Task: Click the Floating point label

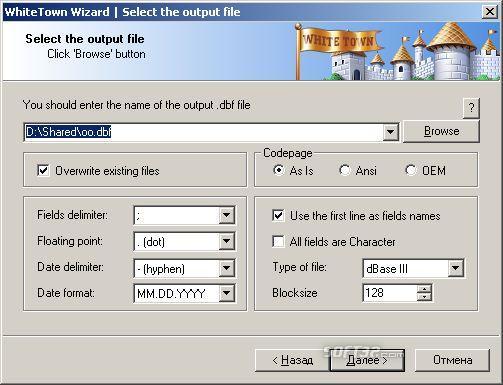Action: click(70, 241)
